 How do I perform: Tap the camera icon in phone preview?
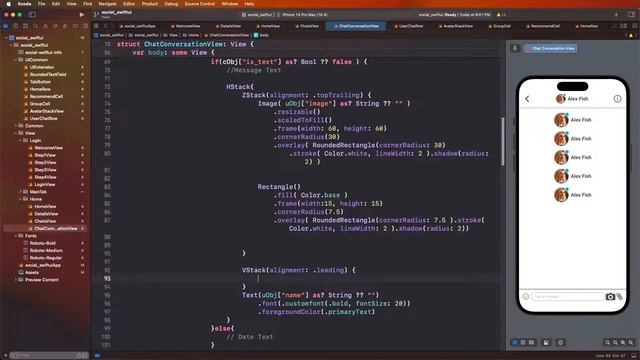tap(610, 297)
